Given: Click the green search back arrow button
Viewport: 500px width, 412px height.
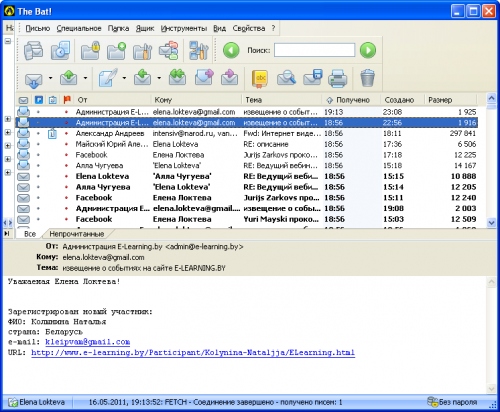Looking at the screenshot, I should click(231, 50).
